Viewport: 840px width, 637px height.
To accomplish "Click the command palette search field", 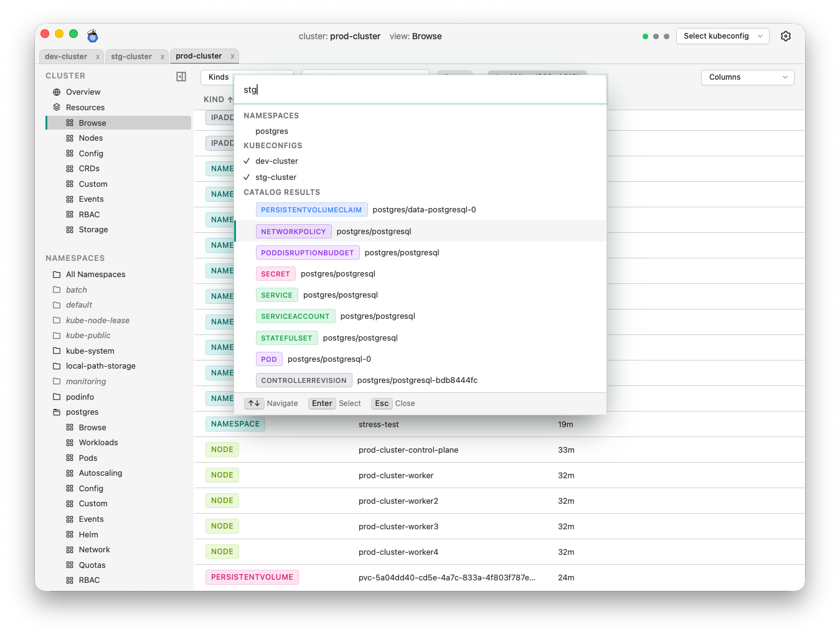I will pyautogui.click(x=420, y=90).
